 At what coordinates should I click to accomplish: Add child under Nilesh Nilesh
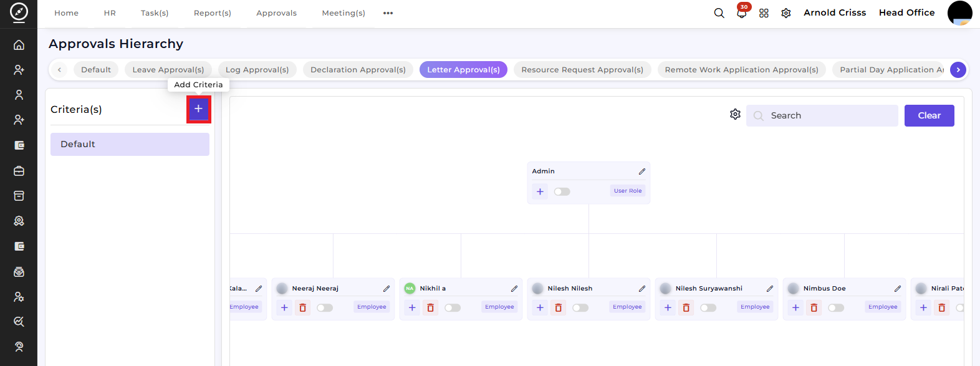pos(540,307)
